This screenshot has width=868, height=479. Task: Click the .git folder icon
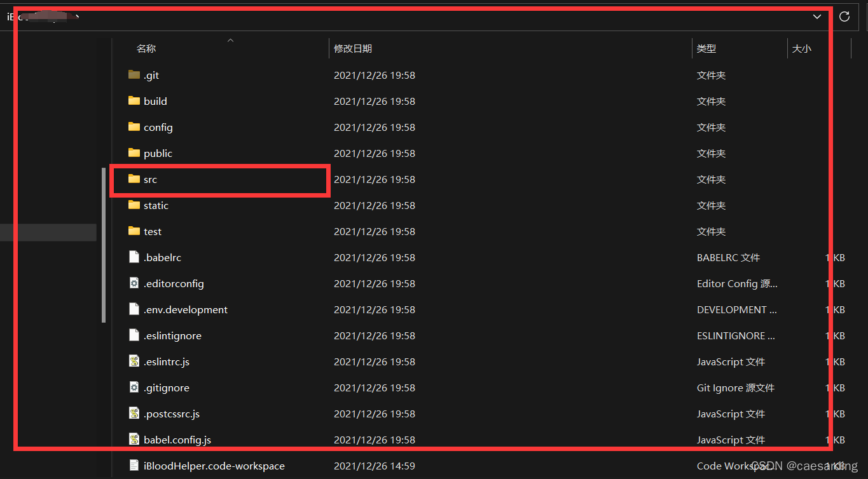(134, 75)
